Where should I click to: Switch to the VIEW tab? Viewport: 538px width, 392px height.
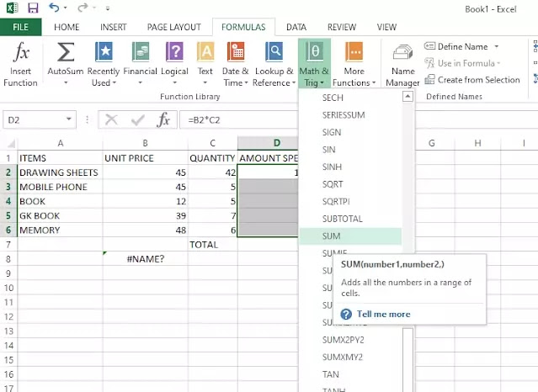click(x=386, y=27)
